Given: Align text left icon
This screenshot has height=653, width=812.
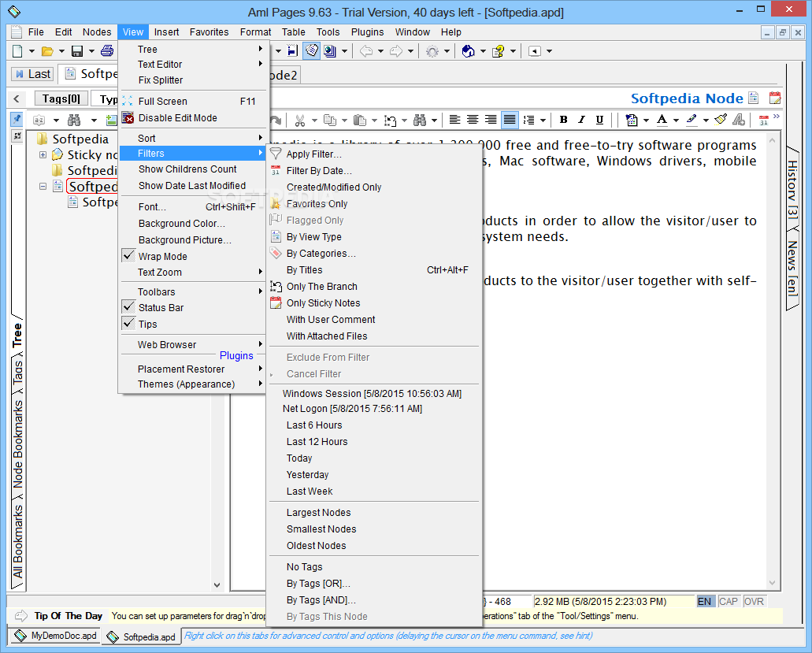Looking at the screenshot, I should point(454,121).
